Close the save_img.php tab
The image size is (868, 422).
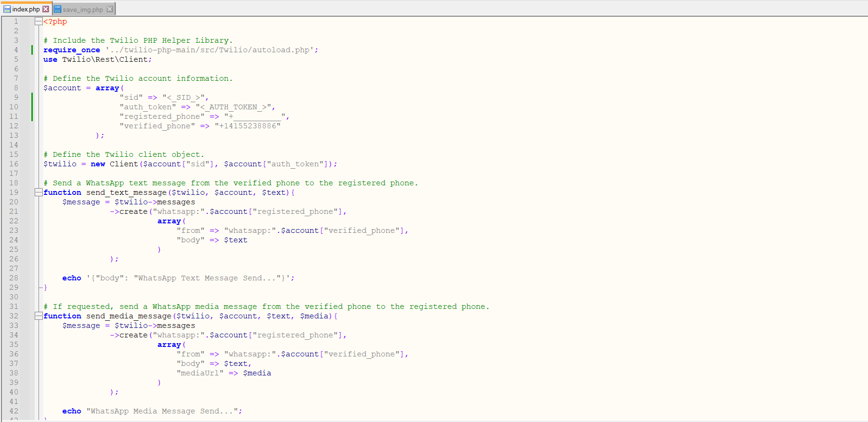tap(110, 9)
